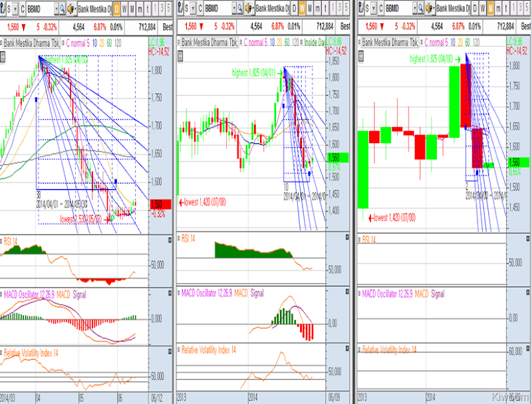Select t tick period in right chart
Screen dimensions: 532x404
[x=506, y=9]
